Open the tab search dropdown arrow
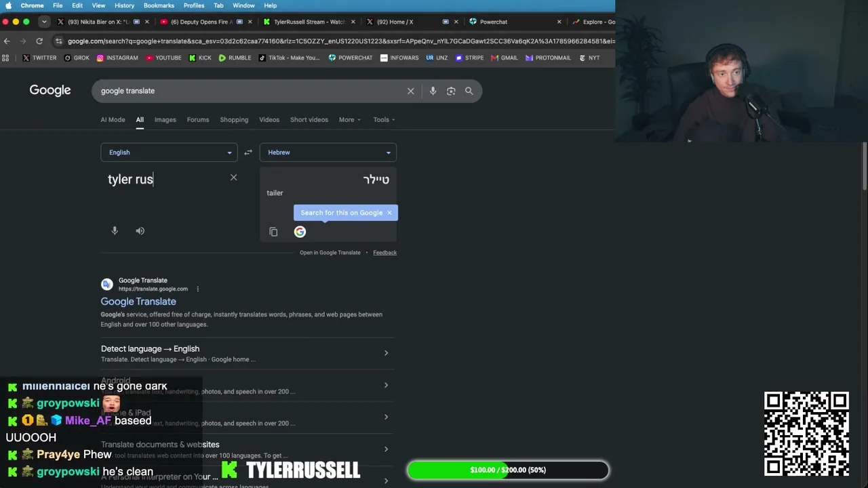The image size is (868, 488). click(x=44, y=22)
